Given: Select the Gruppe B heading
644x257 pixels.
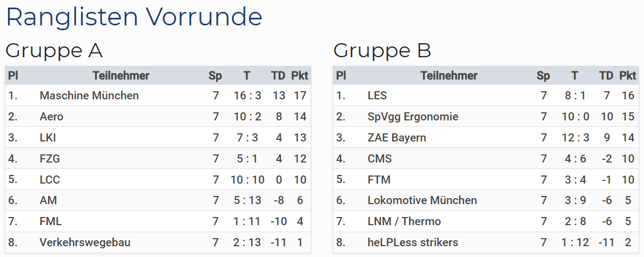Looking at the screenshot, I should pos(382,51).
